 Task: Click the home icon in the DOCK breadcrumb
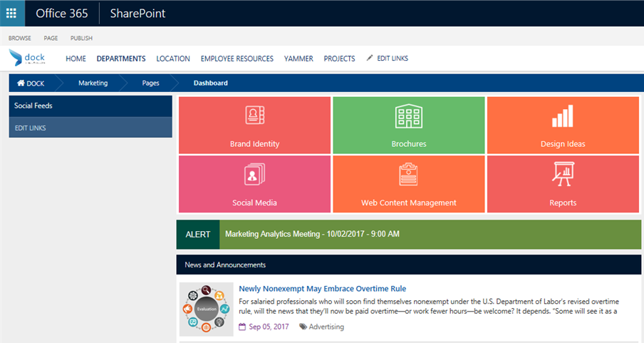click(x=21, y=83)
